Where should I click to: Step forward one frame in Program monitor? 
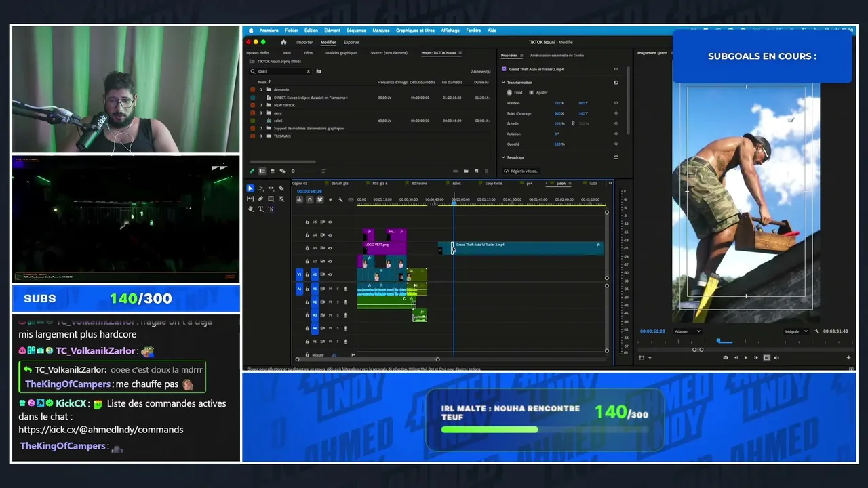756,357
